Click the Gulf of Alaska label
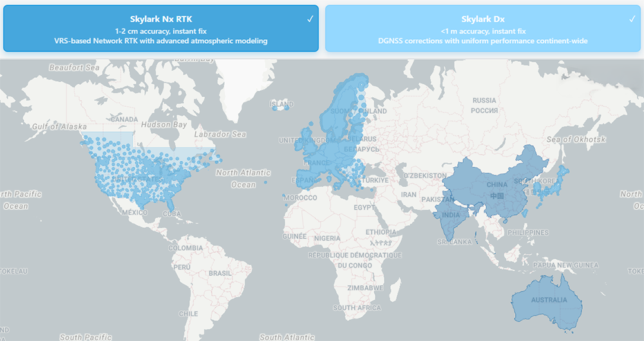This screenshot has height=341, width=644. coord(59,127)
